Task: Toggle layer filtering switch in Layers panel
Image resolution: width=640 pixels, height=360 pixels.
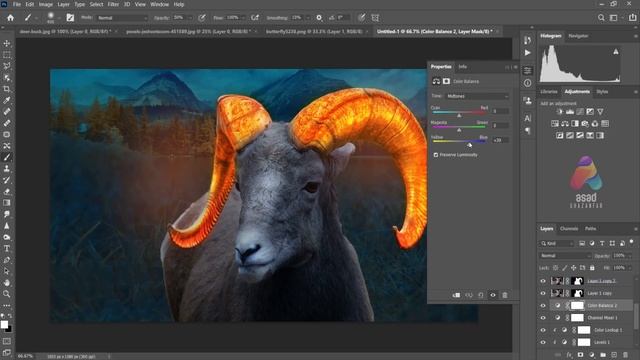Action: pyautogui.click(x=631, y=242)
